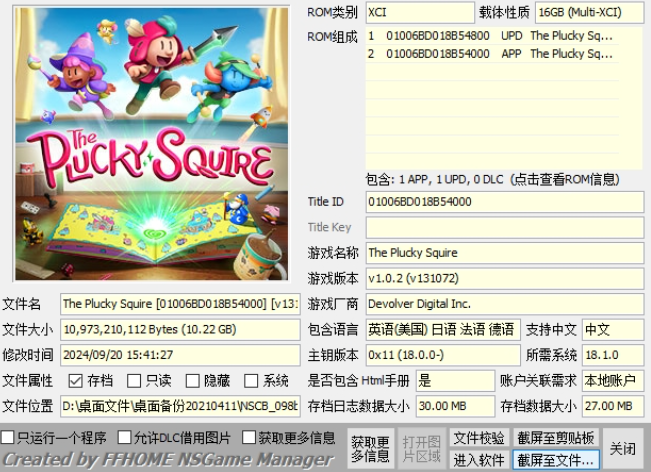Copy screenshot with 截屏至剪贴板 button
This screenshot has width=651, height=472.
point(556,438)
